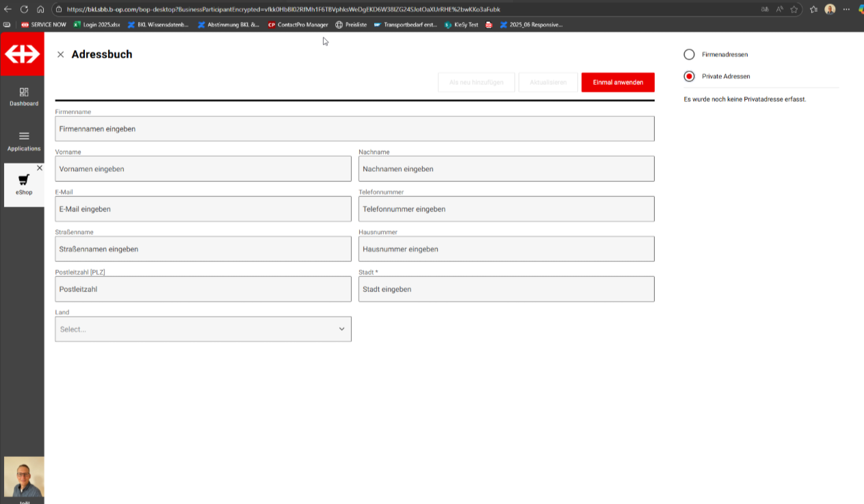Open the ContactPro Manager bookmark
The width and height of the screenshot is (864, 504).
(x=298, y=25)
